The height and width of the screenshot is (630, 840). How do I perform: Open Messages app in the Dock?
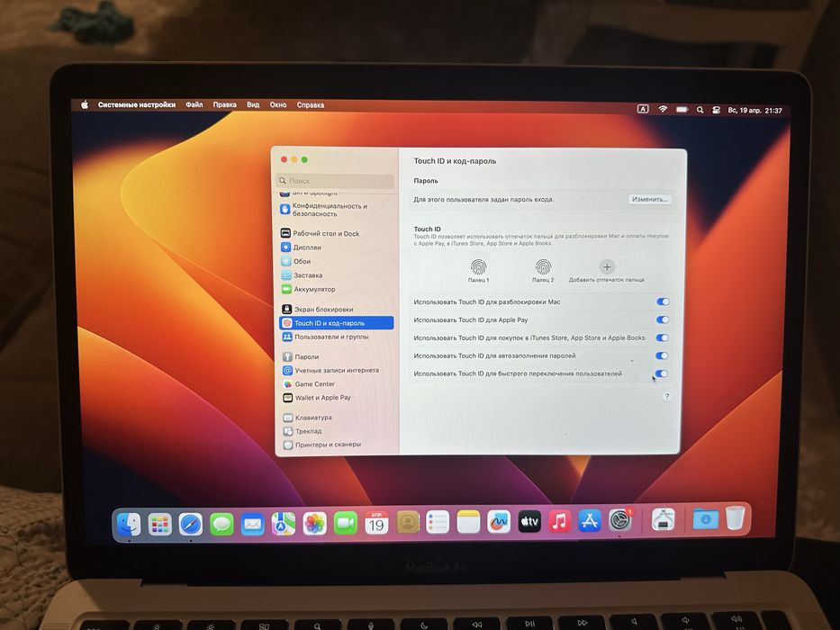point(221,524)
